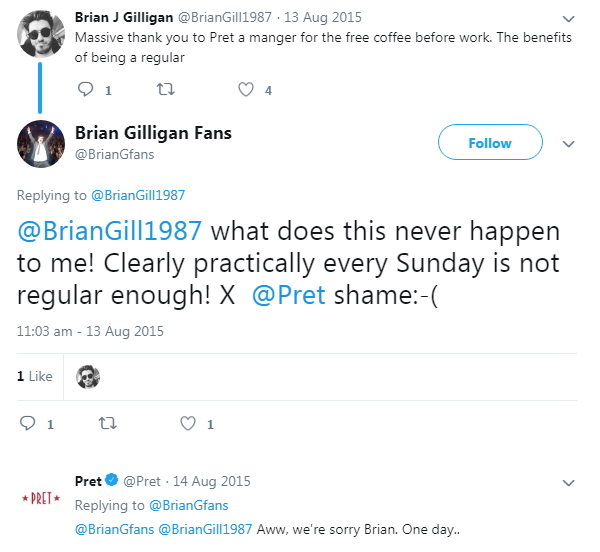Retweet Brian J Gilligan's free coffee tweet
Image resolution: width=600 pixels, height=552 pixels.
(x=165, y=90)
